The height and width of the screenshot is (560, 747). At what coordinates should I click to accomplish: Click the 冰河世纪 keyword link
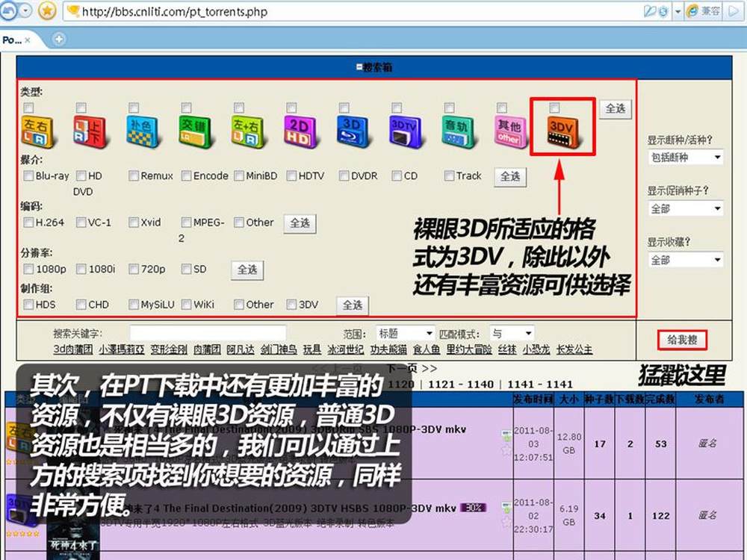point(345,349)
